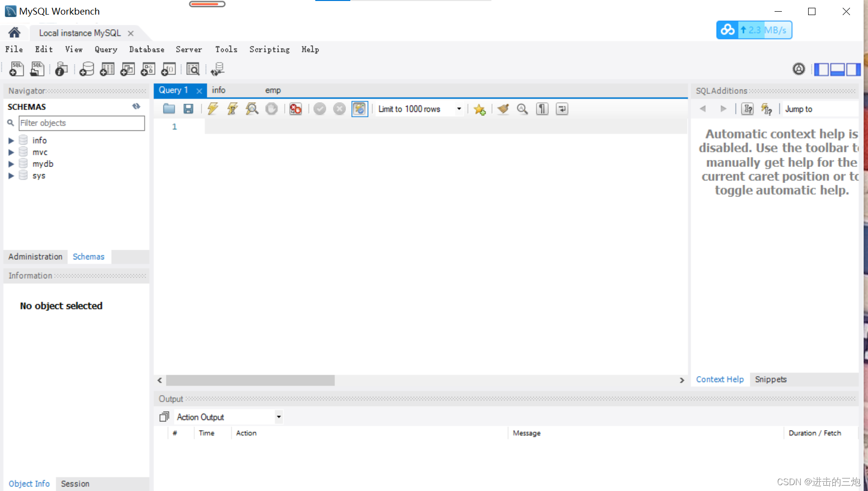Click the home icon tab
This screenshot has width=868, height=491.
tap(15, 33)
